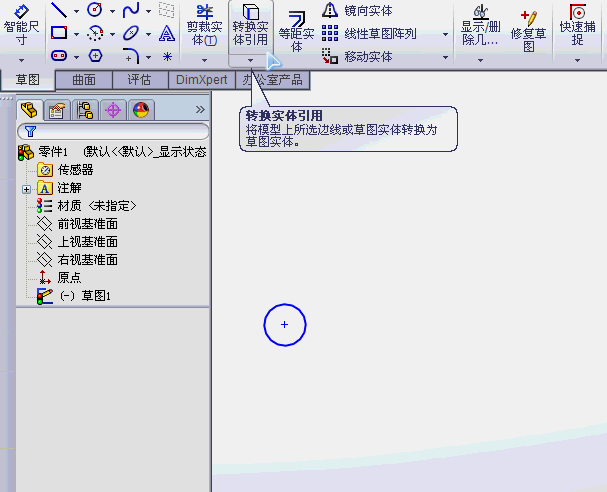
Task: Select the Polygon sketch tool
Action: pos(95,56)
